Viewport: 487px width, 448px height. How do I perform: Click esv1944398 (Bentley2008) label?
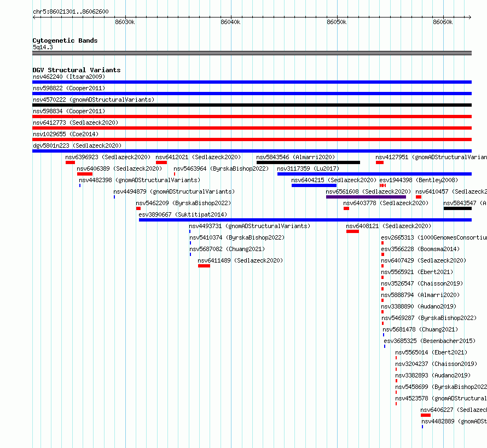419,180
